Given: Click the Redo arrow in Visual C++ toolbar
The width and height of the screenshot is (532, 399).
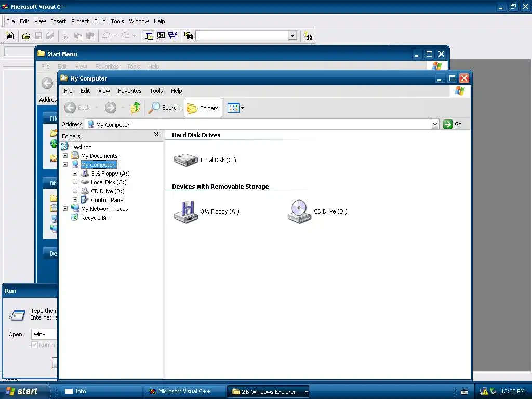Looking at the screenshot, I should [125, 36].
